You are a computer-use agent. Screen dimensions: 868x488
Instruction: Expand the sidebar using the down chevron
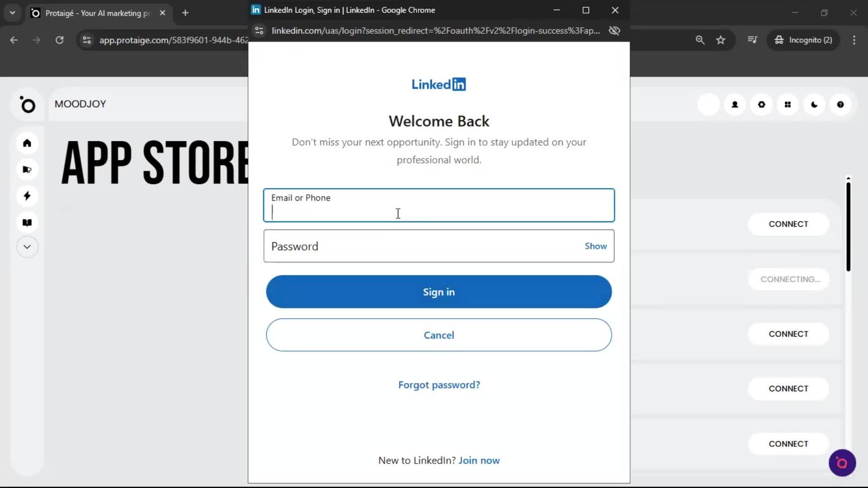27,247
